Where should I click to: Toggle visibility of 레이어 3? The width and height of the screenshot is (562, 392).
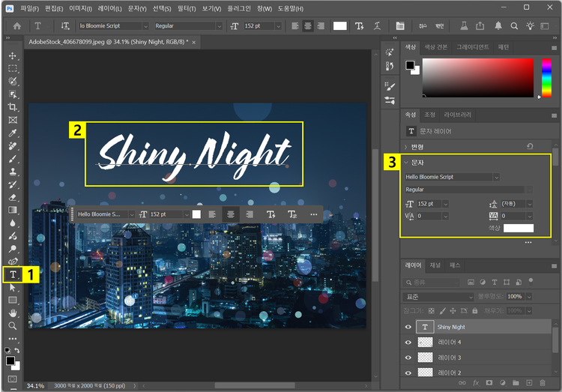point(408,358)
